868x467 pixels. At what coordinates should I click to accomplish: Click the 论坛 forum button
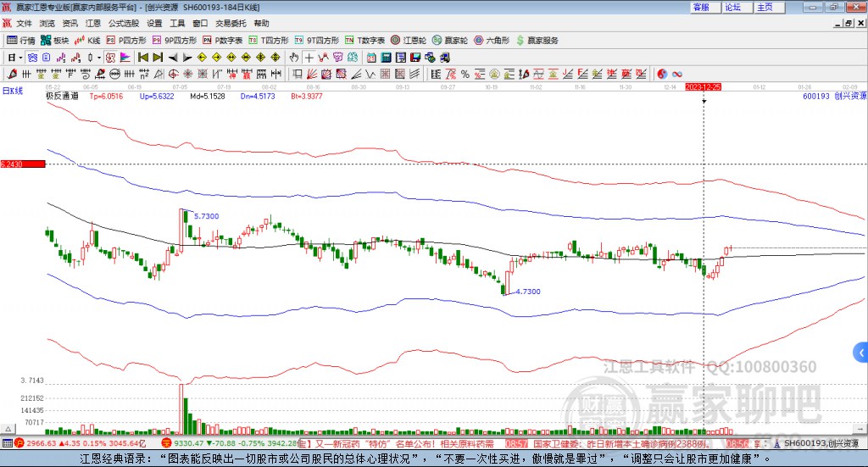tap(732, 7)
